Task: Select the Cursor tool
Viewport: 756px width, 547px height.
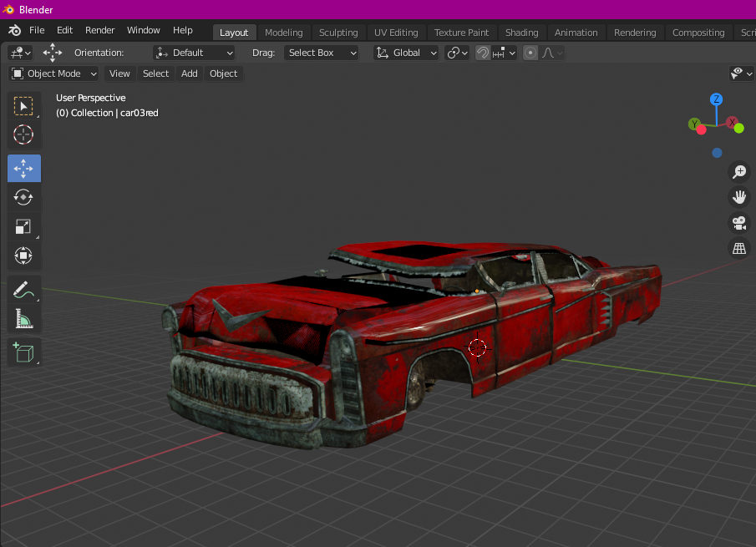Action: [x=23, y=134]
